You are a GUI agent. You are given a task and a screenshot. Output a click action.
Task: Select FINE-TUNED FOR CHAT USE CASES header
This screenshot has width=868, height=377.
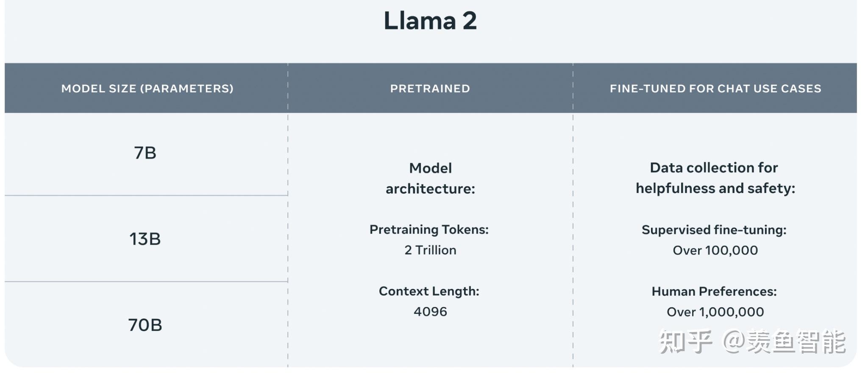pos(715,88)
